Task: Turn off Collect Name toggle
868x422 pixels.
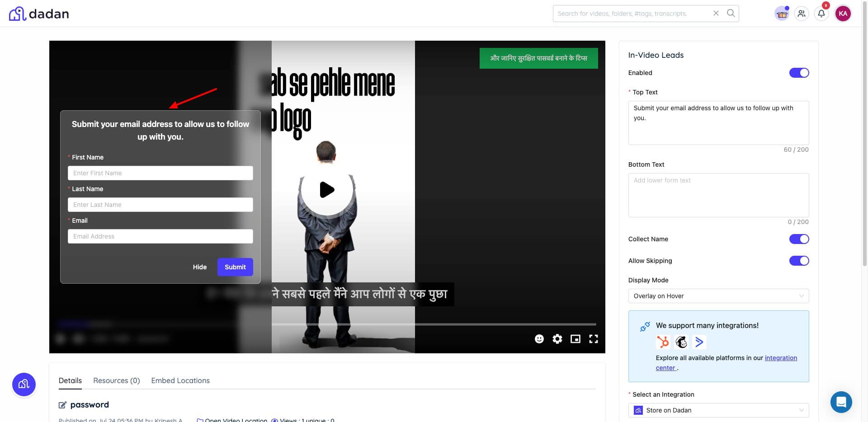Action: (799, 239)
